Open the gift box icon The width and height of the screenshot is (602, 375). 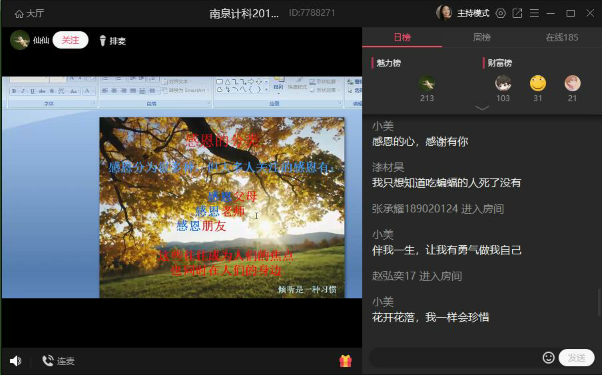point(346,361)
